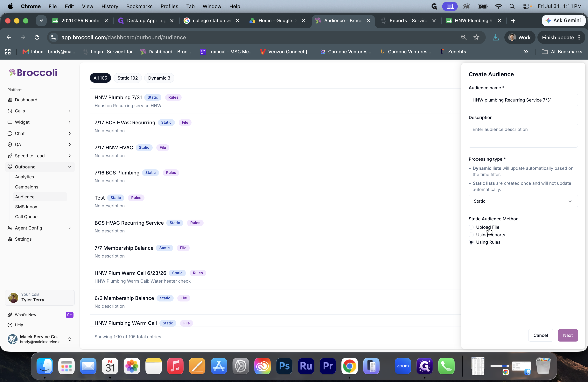Screen dimensions: 588x382
Task: Click the Description text area
Action: (523, 136)
